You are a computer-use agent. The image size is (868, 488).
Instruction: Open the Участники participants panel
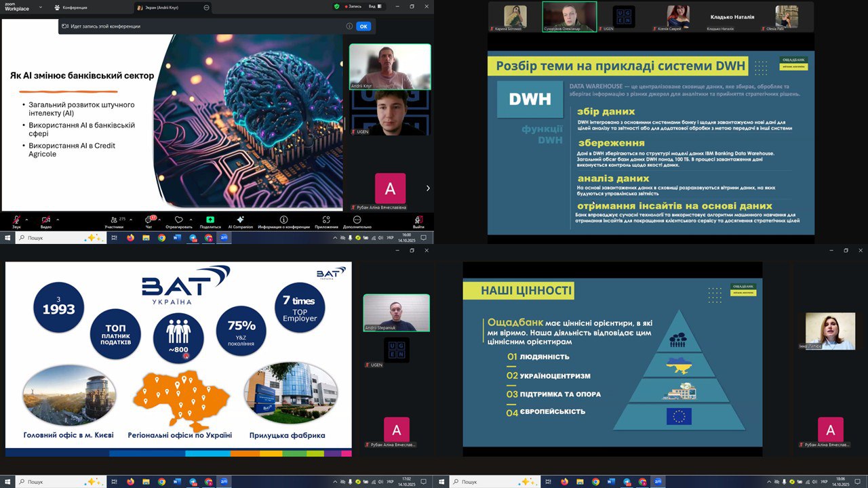(x=113, y=221)
